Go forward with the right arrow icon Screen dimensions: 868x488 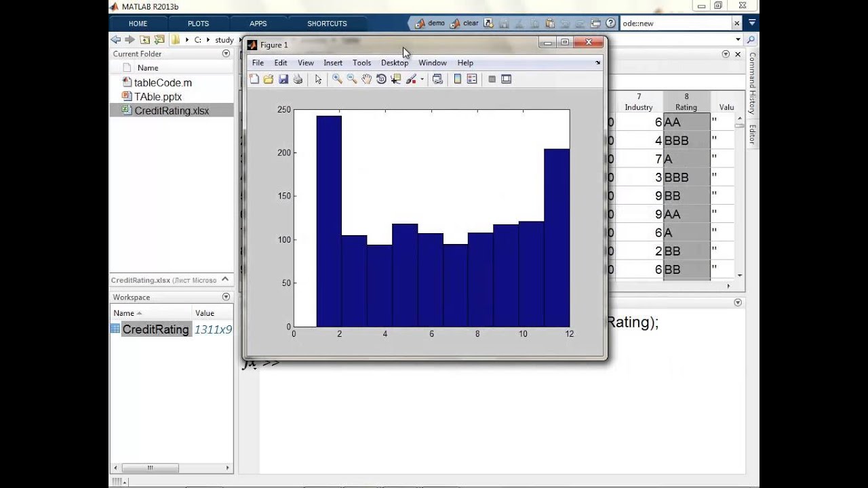130,39
